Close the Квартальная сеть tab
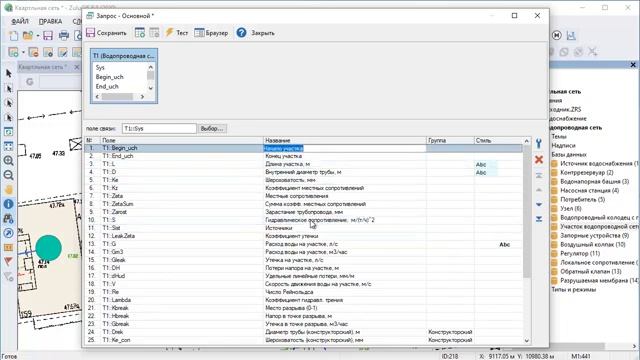The height and width of the screenshot is (360, 640). point(76,67)
